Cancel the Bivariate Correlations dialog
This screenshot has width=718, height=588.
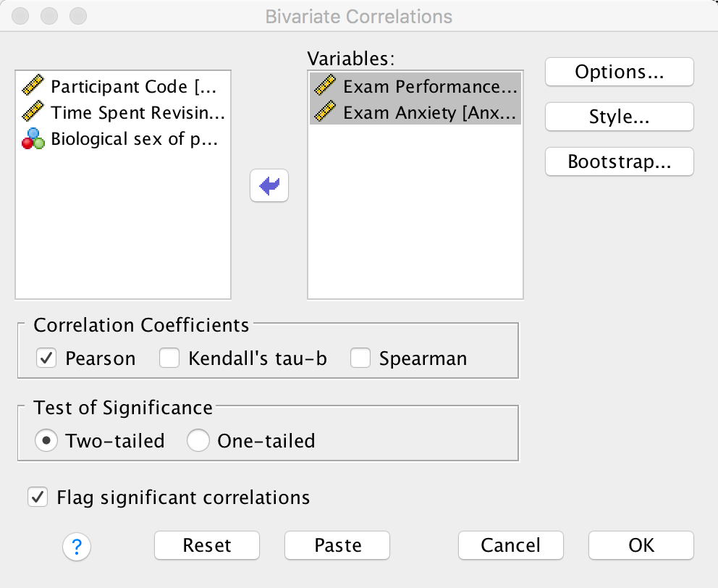(x=510, y=545)
